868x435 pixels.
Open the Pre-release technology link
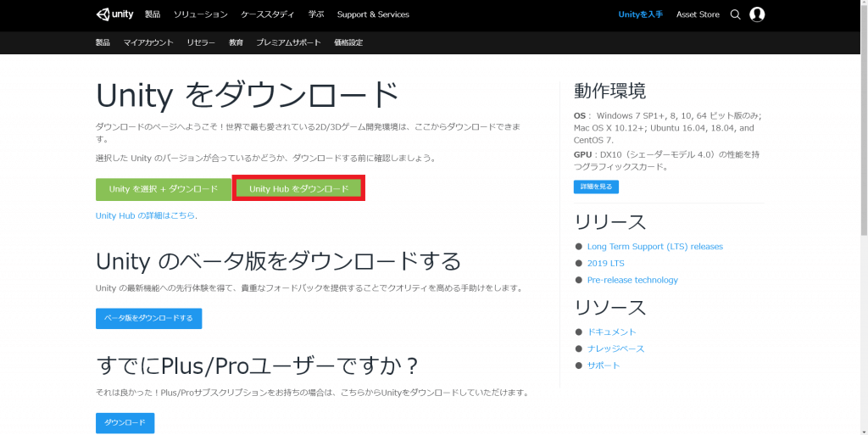632,280
